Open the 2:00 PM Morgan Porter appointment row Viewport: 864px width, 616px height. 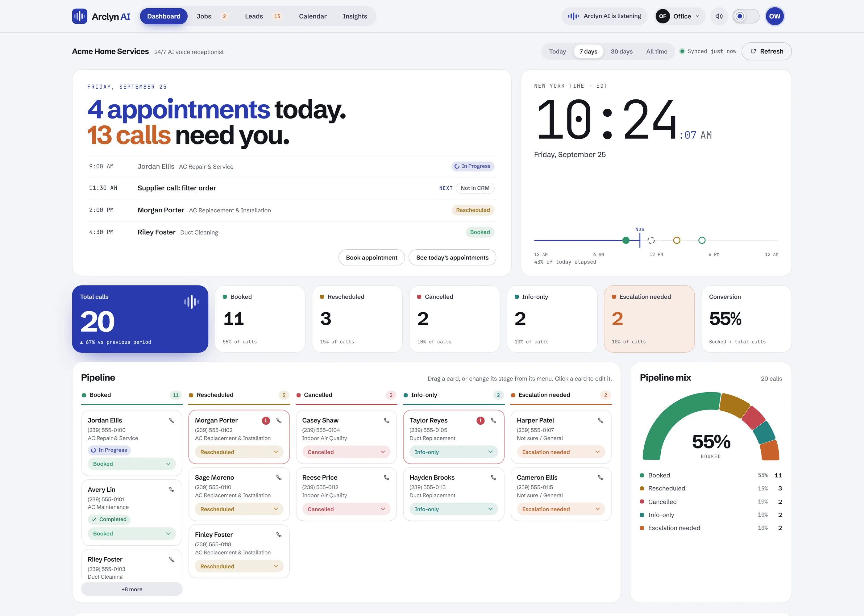pos(291,210)
